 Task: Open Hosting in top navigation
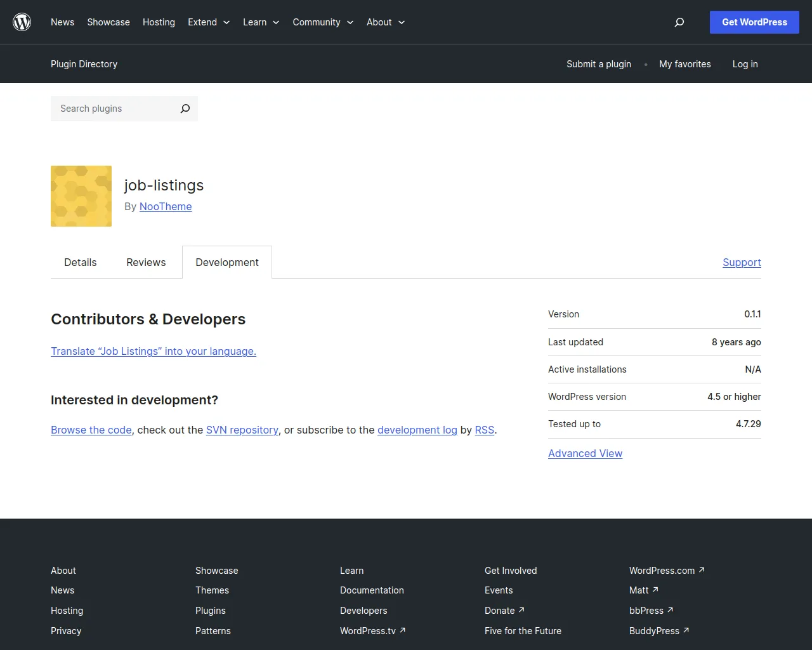pyautogui.click(x=159, y=22)
